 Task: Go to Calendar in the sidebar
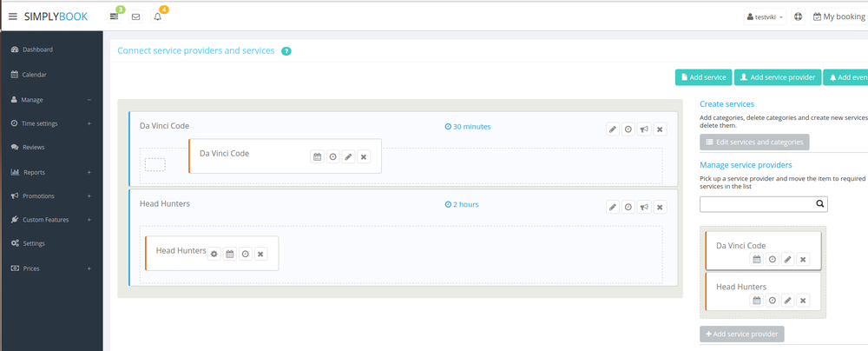click(34, 75)
